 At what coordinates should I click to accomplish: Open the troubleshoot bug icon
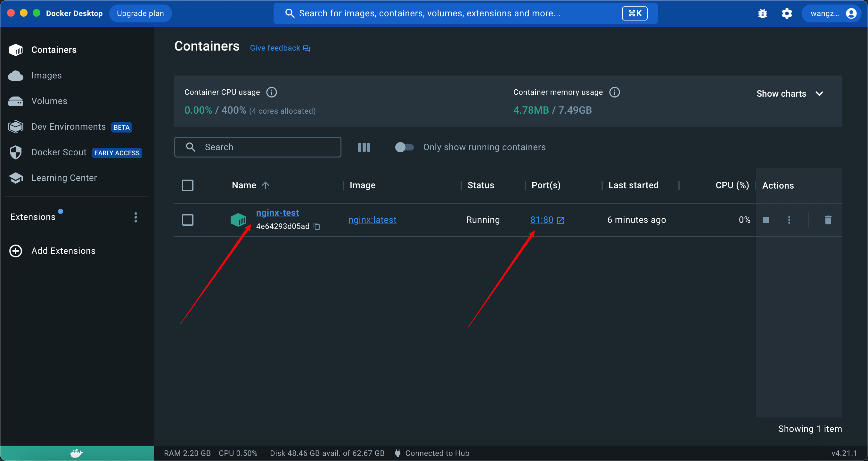(762, 13)
